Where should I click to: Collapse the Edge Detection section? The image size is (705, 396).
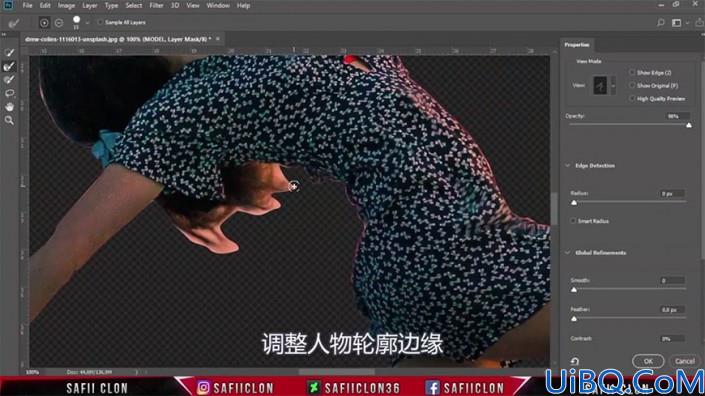(x=567, y=165)
